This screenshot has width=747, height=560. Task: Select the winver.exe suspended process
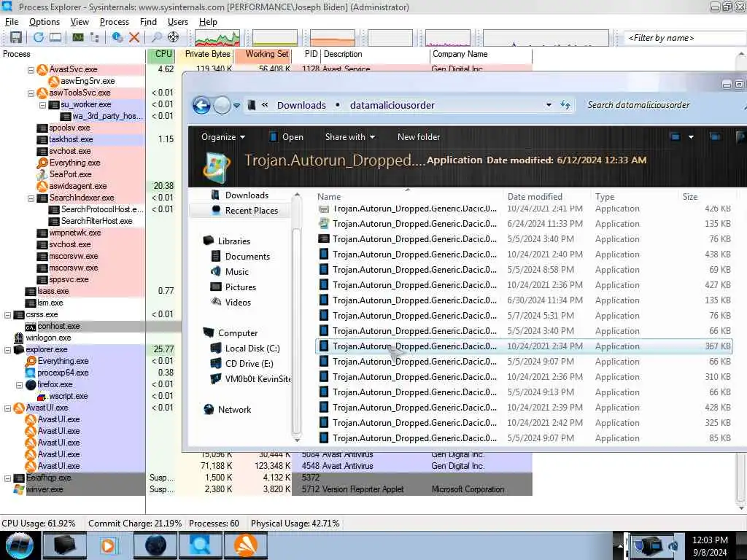[x=44, y=489]
